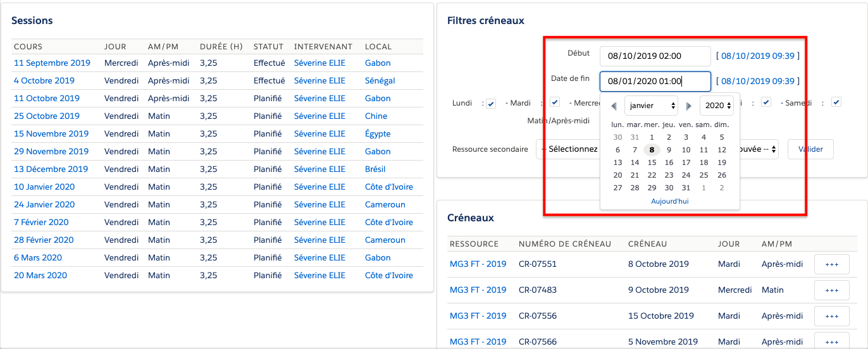868x349 pixels.
Task: Click into the Début date field
Action: [655, 56]
